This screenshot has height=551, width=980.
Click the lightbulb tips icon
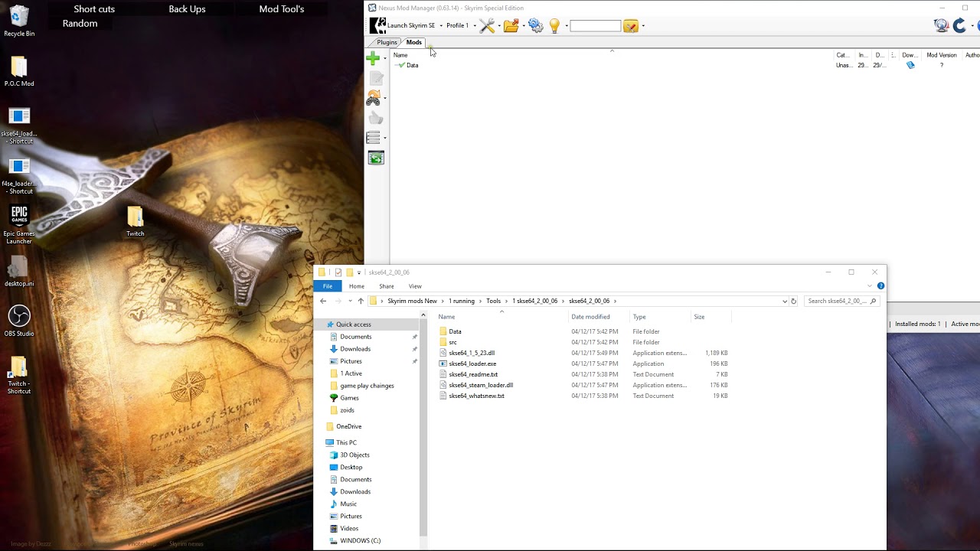click(555, 26)
